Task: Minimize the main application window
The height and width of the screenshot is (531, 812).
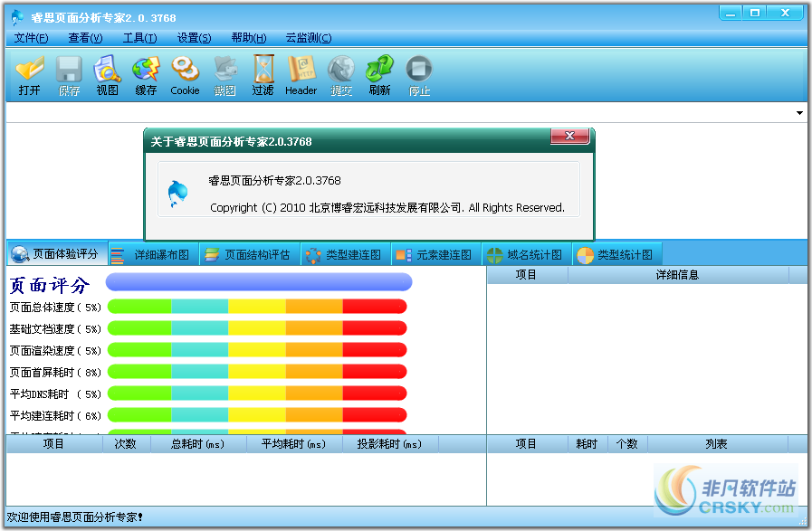Action: [x=731, y=13]
